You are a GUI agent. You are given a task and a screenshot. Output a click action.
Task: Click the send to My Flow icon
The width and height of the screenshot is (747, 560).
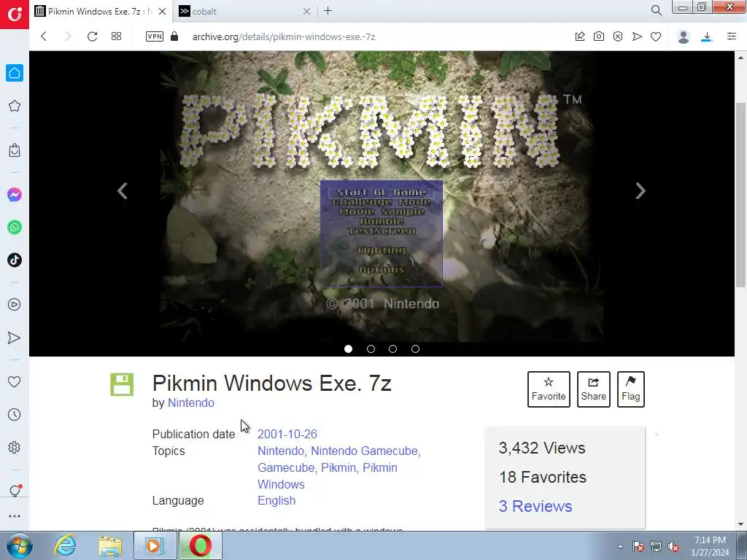(x=637, y=36)
